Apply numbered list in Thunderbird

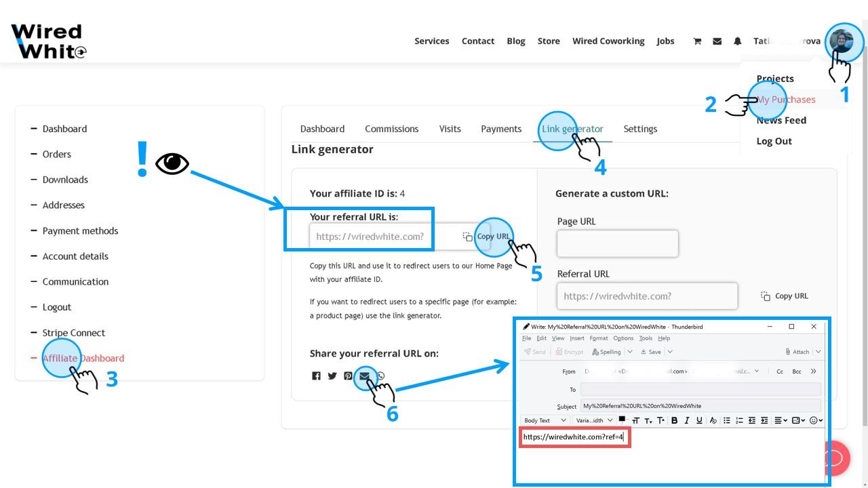click(739, 420)
